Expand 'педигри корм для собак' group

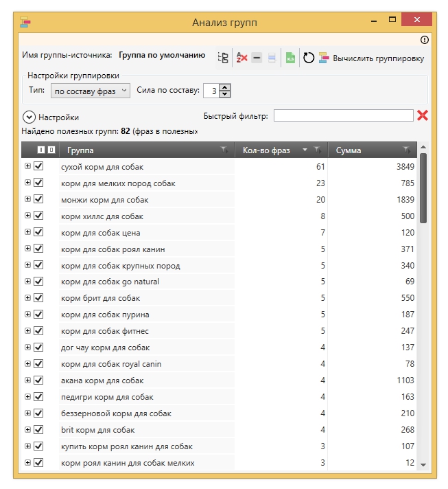(27, 397)
